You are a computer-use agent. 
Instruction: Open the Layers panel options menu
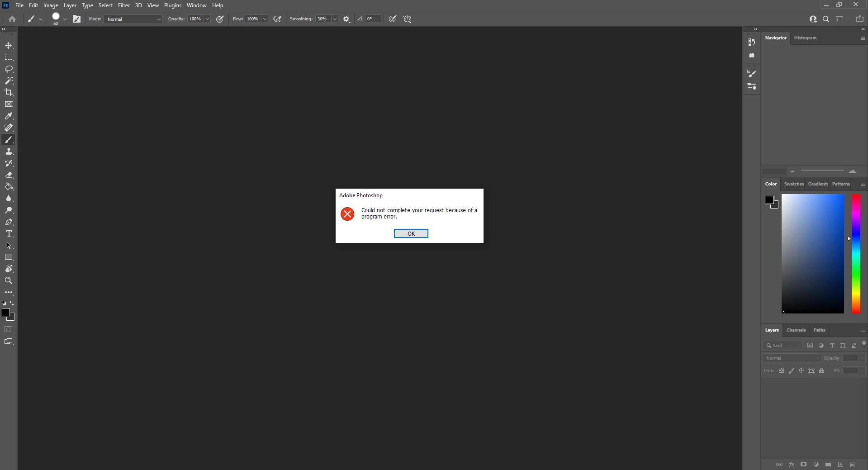pos(863,330)
